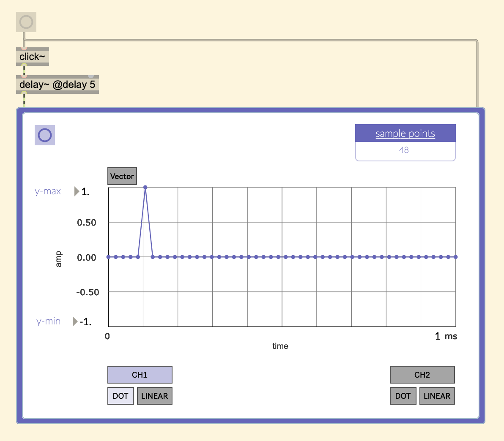Image resolution: width=504 pixels, height=441 pixels.
Task: Select LINEAR mode under CH1
Action: click(155, 396)
